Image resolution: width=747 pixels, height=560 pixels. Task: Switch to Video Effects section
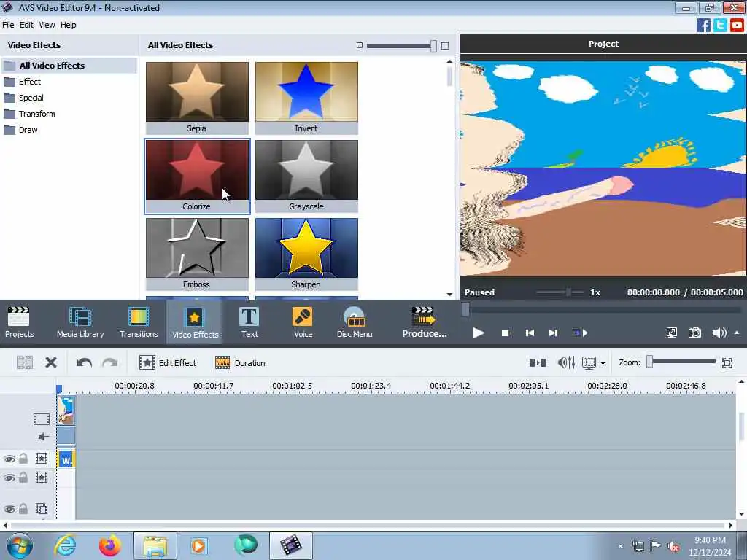[195, 322]
